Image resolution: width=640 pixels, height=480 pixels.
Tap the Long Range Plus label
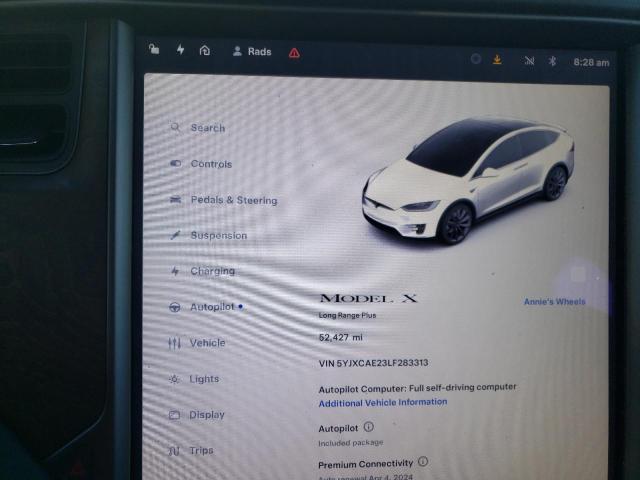tap(347, 315)
